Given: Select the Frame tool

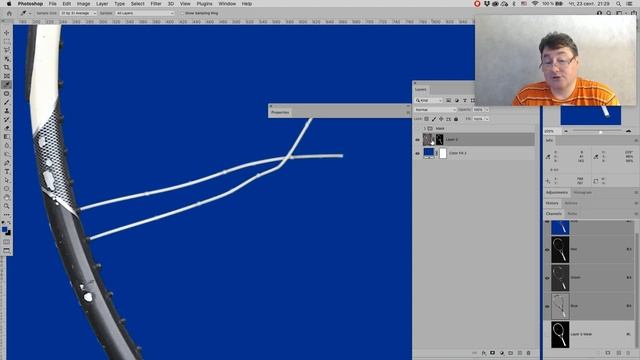Looking at the screenshot, I should [7, 76].
